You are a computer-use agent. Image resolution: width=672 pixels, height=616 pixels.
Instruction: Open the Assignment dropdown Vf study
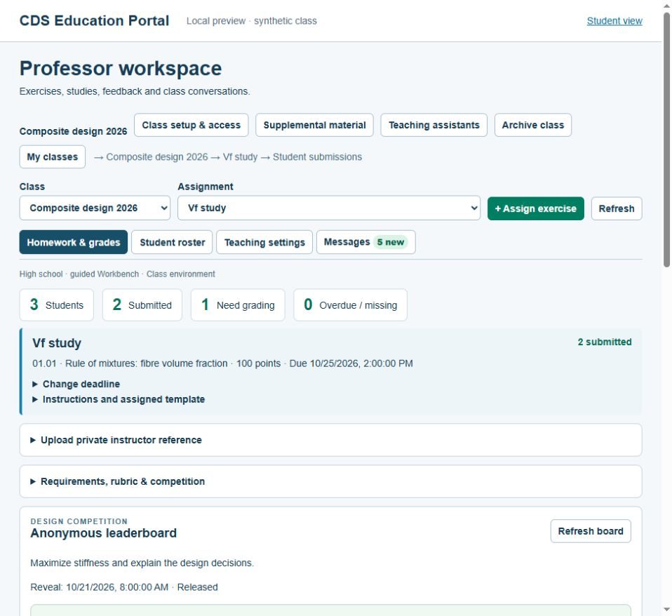(x=329, y=208)
